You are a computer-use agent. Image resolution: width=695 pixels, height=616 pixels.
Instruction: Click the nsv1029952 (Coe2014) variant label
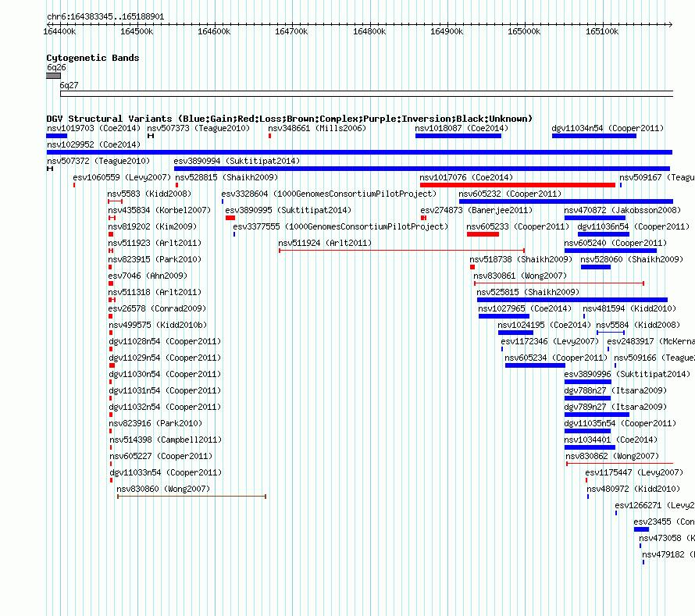coord(94,144)
